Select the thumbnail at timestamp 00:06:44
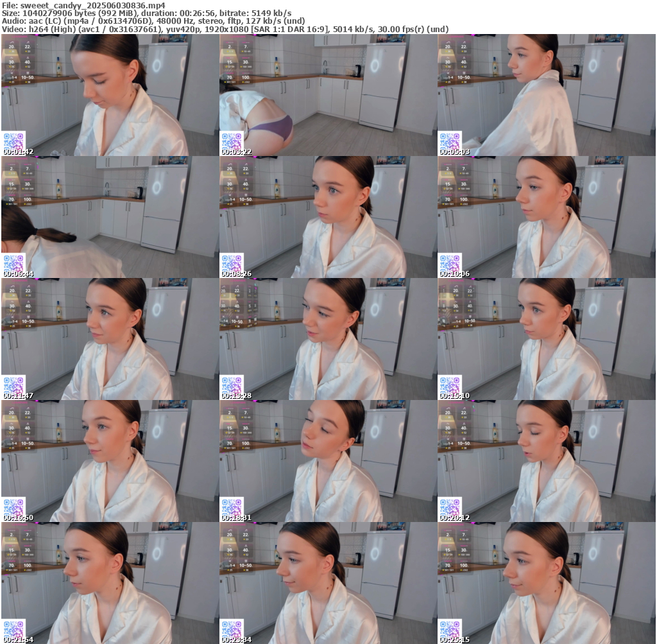 [x=110, y=217]
